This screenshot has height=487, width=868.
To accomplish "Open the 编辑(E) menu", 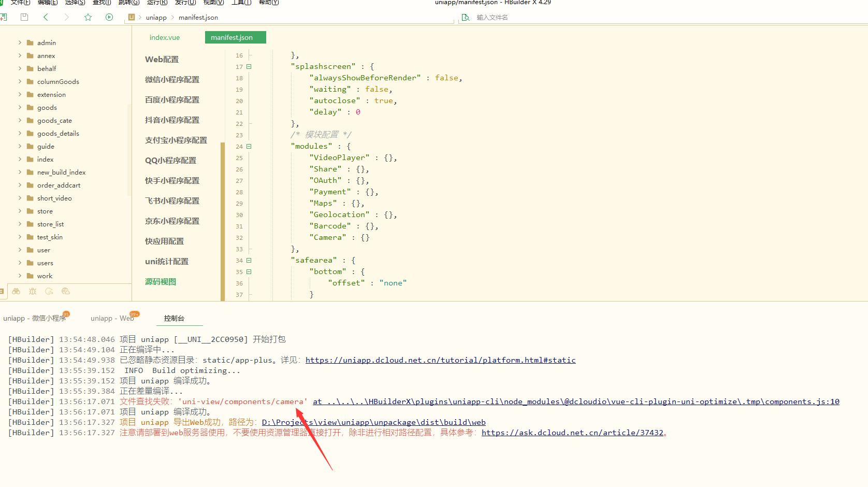I will coord(48,2).
